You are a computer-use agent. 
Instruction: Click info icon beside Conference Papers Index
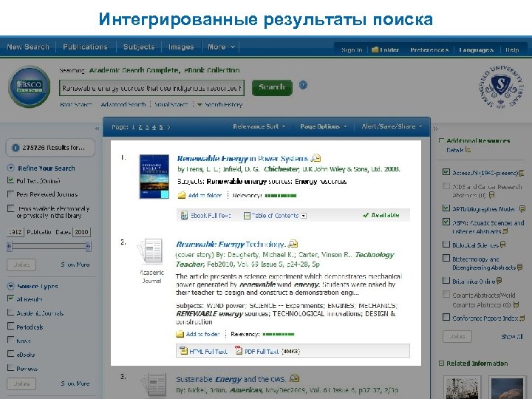[522, 318]
